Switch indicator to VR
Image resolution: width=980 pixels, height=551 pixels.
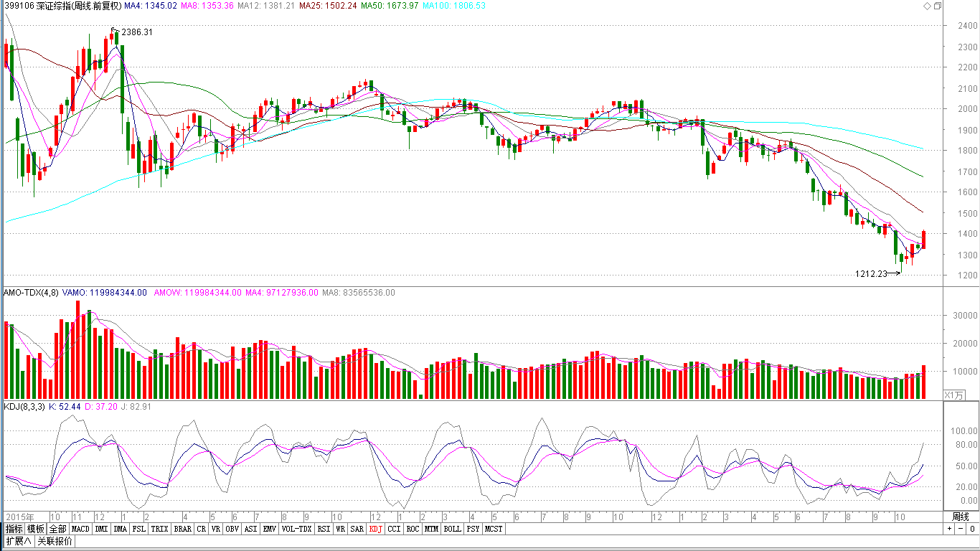click(216, 529)
